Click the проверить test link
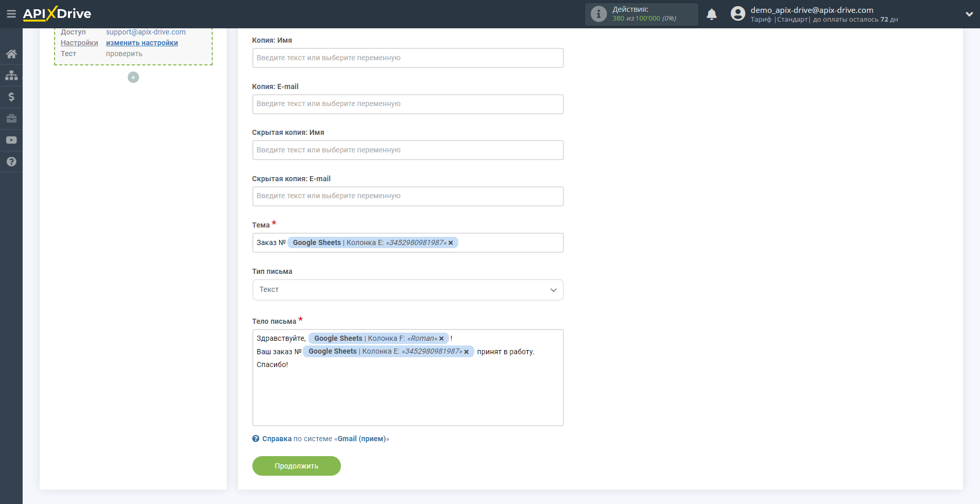Viewport: 980px width, 504px height. click(x=124, y=54)
